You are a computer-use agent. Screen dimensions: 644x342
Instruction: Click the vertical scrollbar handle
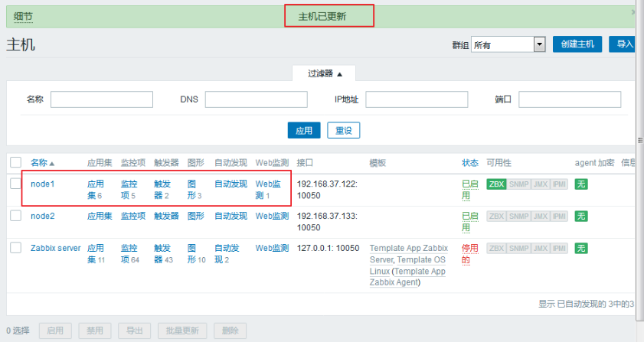pyautogui.click(x=640, y=139)
